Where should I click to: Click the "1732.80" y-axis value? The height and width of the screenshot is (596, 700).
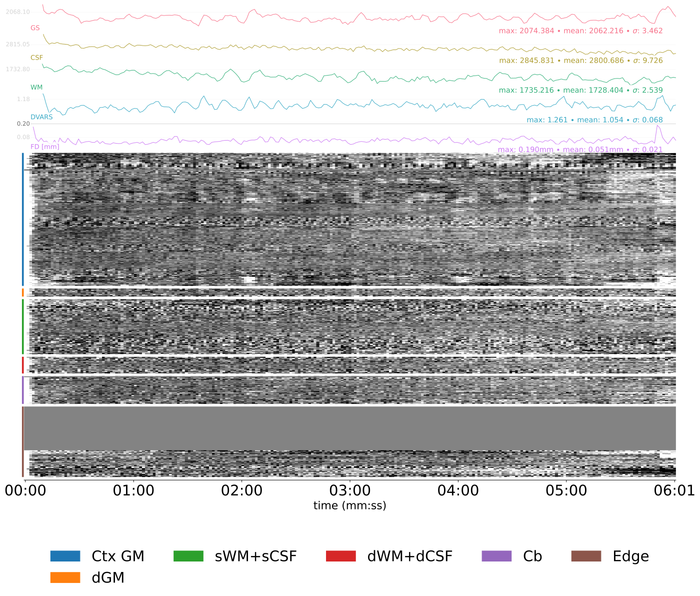pos(17,69)
